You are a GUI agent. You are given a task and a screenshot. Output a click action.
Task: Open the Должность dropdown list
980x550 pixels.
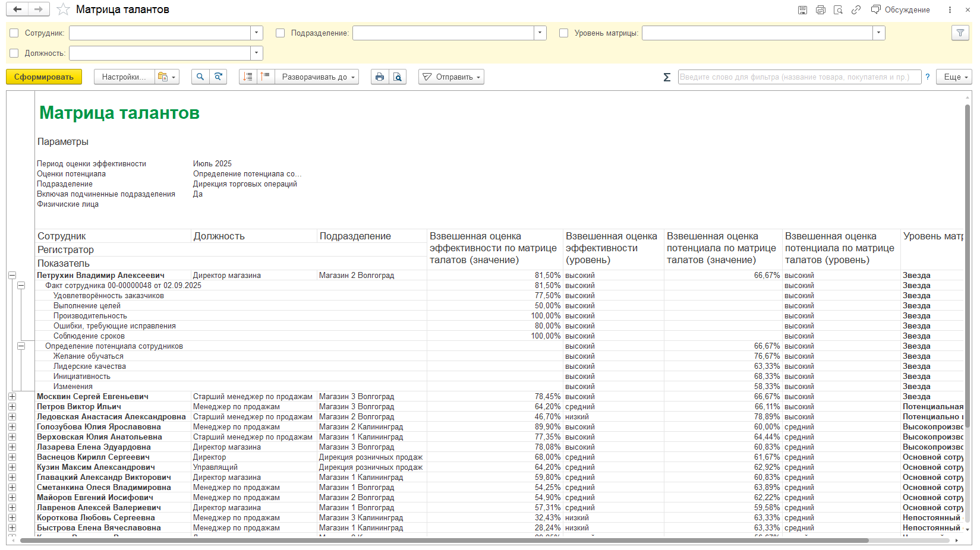(x=257, y=53)
